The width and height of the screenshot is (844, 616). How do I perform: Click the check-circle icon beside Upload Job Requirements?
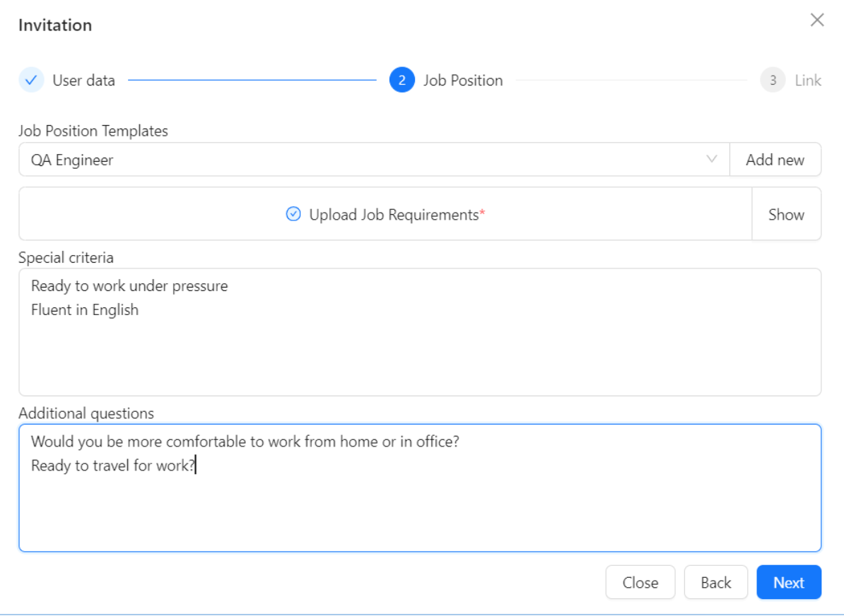tap(293, 214)
